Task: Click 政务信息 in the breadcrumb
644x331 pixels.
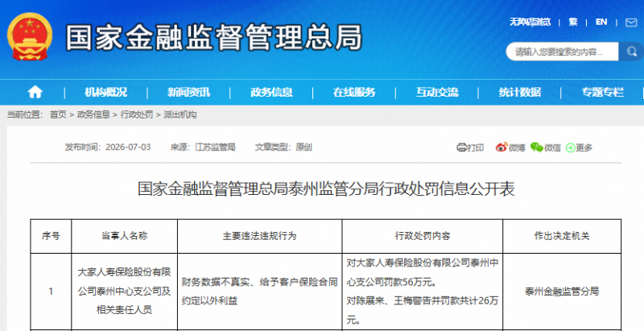Action: [93, 114]
